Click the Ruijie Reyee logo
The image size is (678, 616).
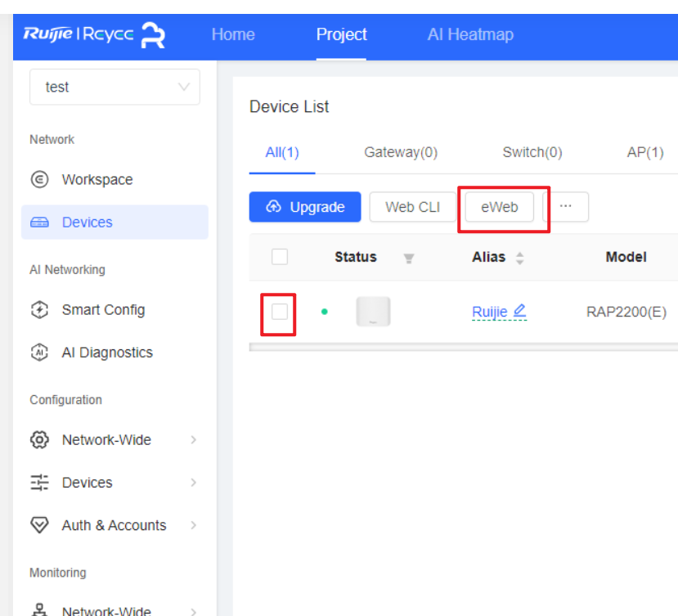pyautogui.click(x=94, y=35)
